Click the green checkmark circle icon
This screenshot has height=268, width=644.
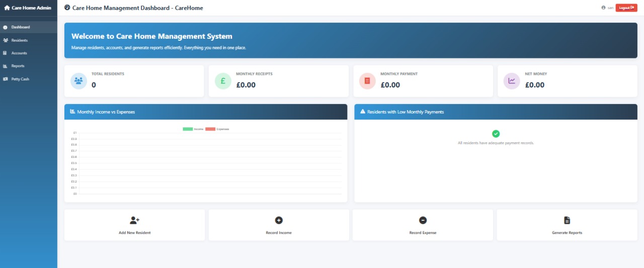[496, 134]
